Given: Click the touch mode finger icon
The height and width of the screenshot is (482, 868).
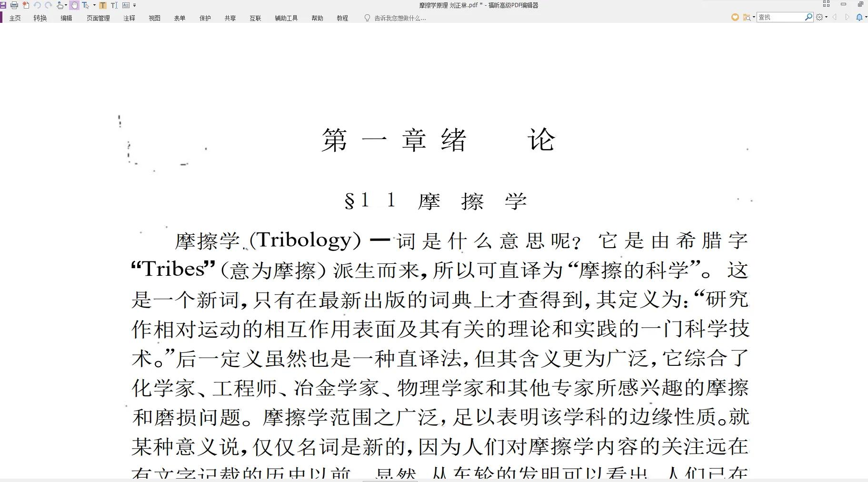Looking at the screenshot, I should pos(60,5).
